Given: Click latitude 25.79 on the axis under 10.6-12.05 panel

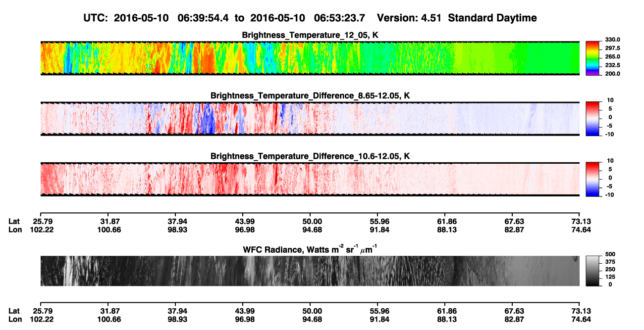Looking at the screenshot, I should 44,221.
